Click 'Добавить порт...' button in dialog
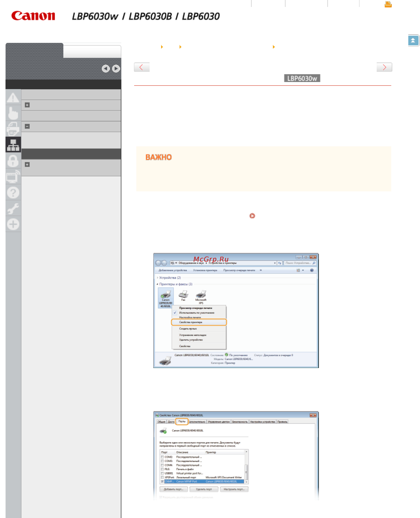This screenshot has height=518, width=420. pos(174,489)
